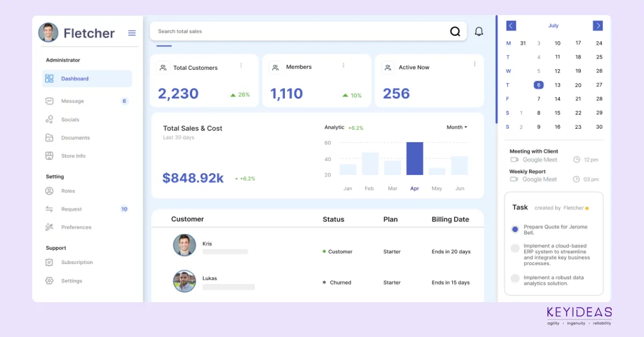The image size is (644, 337).
Task: Go to Store Info in sidebar
Action: (73, 156)
